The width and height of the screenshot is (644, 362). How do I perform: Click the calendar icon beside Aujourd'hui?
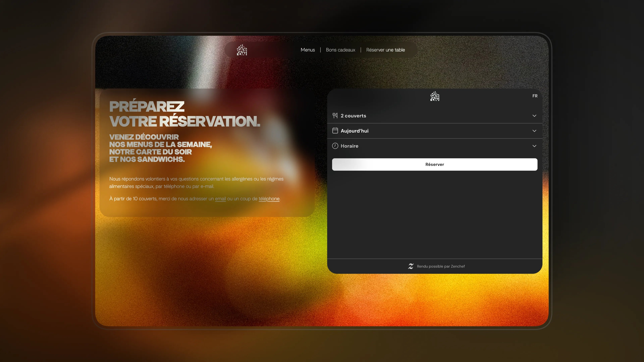click(x=335, y=131)
